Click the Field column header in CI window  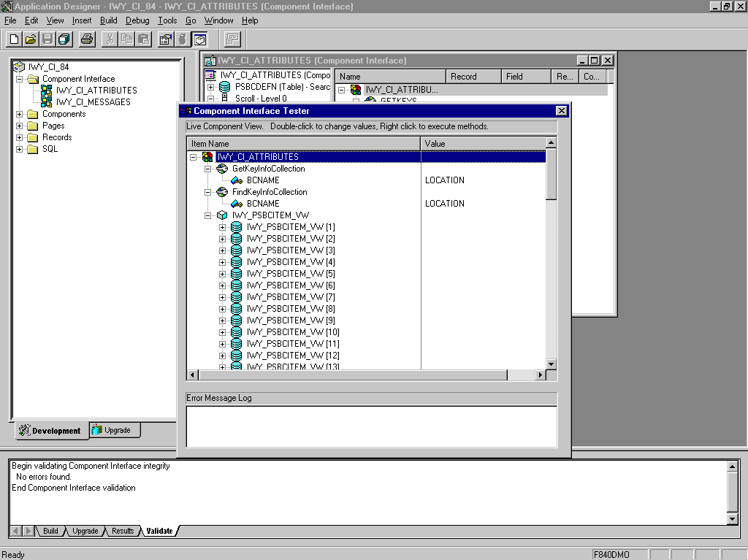(527, 77)
